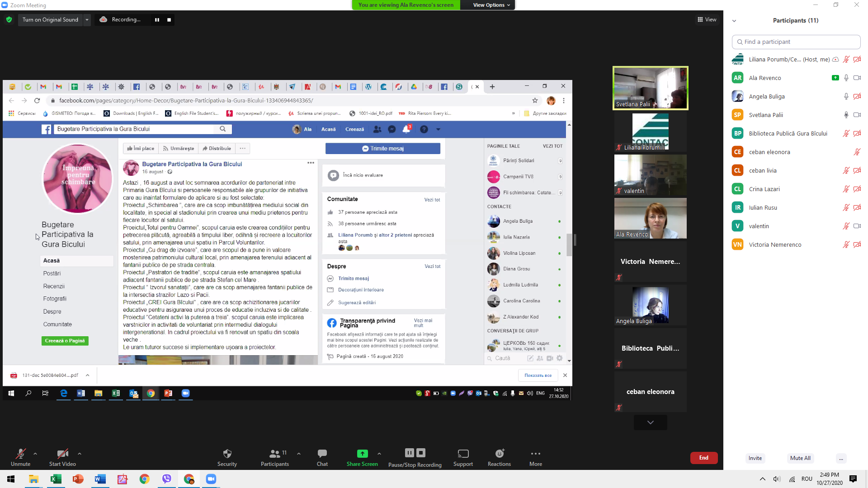Expand the View Options dropdown
This screenshot has width=868, height=488.
pyautogui.click(x=491, y=5)
